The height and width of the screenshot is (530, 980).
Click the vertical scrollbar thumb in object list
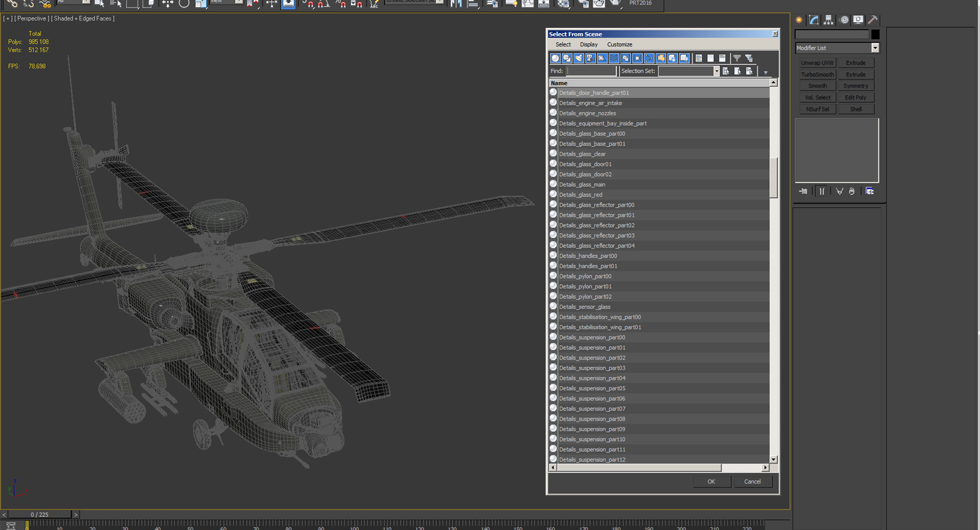[x=773, y=178]
